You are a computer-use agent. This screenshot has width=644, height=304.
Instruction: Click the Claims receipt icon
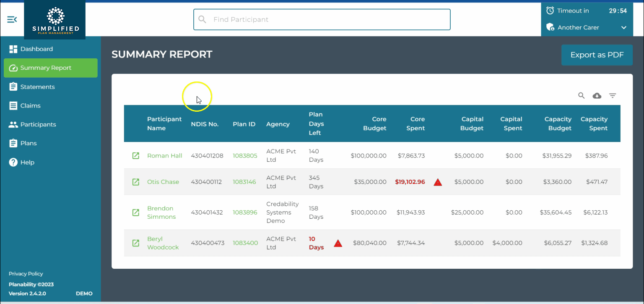pyautogui.click(x=13, y=105)
